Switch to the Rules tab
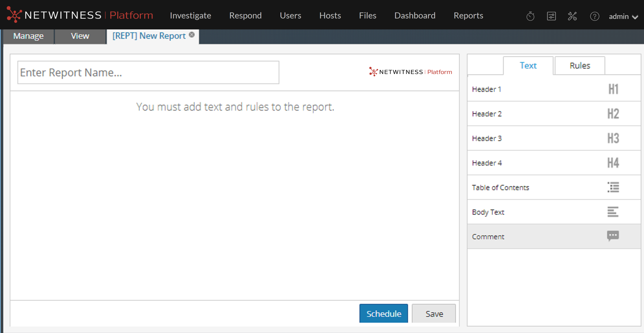The height and width of the screenshot is (333, 644). click(x=580, y=66)
